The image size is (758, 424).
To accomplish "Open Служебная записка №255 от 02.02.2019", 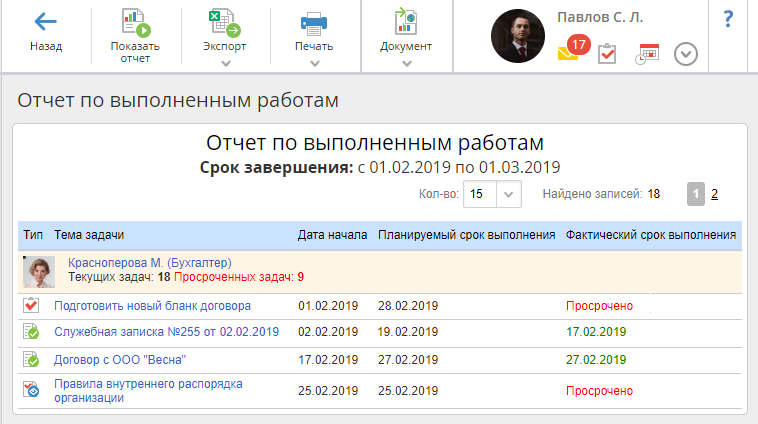I will tap(166, 332).
